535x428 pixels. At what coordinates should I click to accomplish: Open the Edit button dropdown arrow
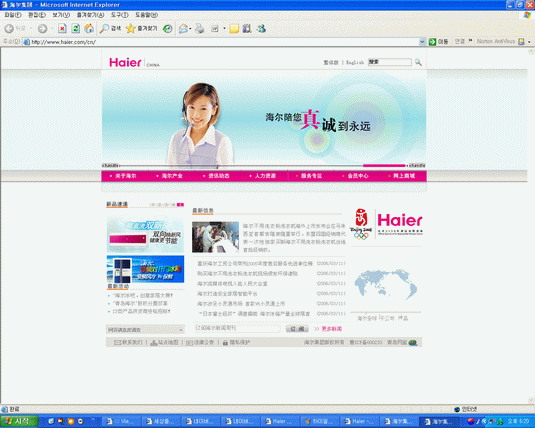(x=224, y=29)
